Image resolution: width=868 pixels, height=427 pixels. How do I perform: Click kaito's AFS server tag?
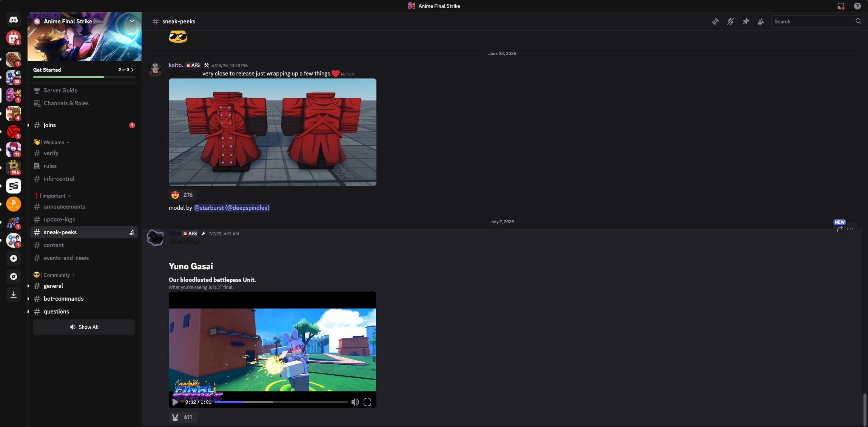click(193, 65)
